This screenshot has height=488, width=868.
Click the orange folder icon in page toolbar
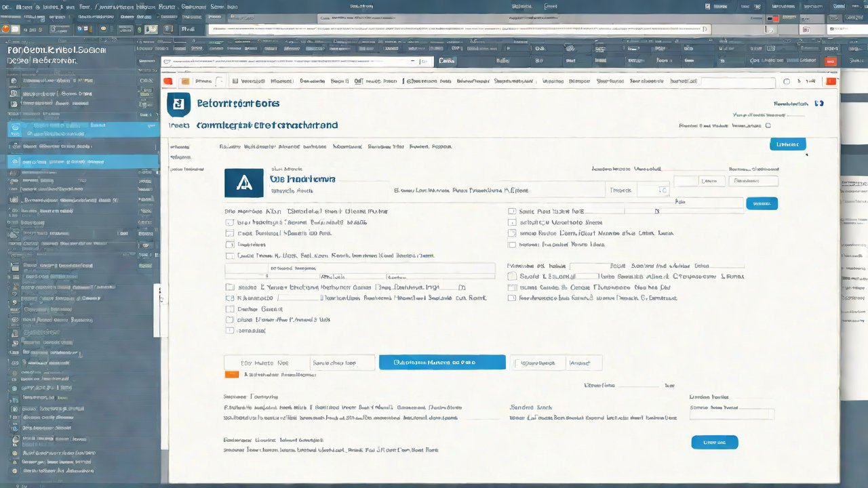click(x=184, y=82)
